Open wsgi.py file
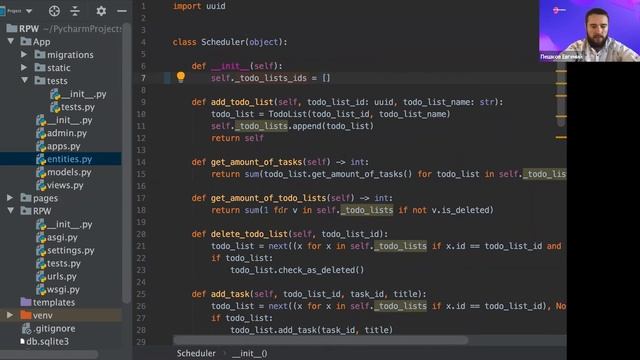Image resolution: width=640 pixels, height=360 pixels. coord(63,289)
